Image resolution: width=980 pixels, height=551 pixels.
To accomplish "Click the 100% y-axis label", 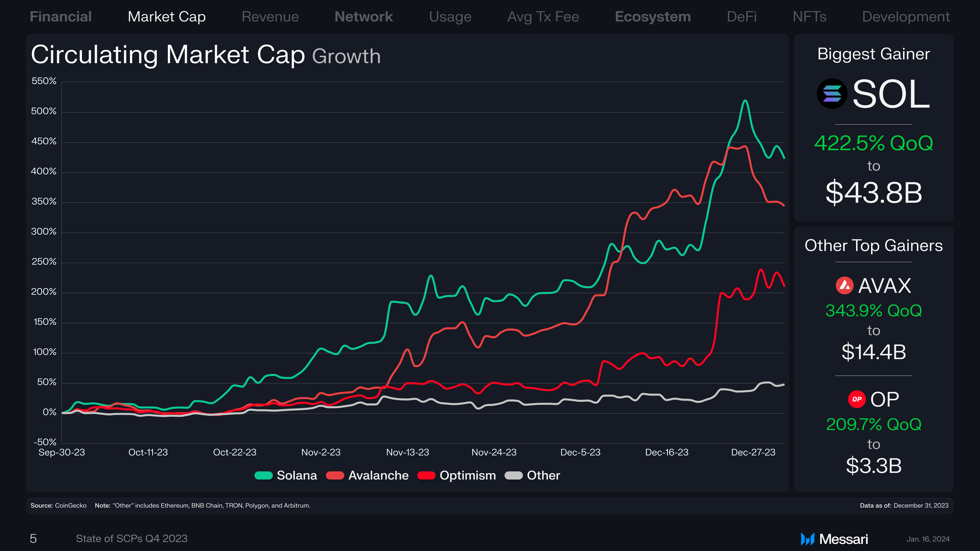I will [x=45, y=353].
